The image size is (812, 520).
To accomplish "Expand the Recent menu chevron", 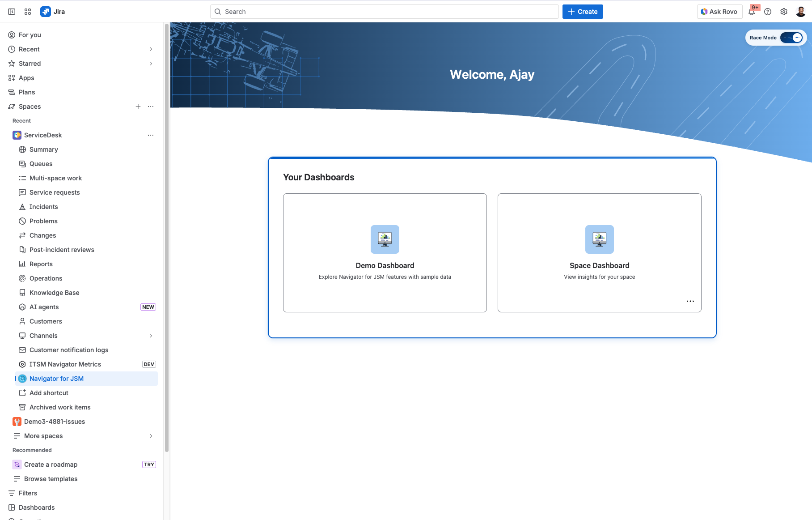I will pos(151,49).
